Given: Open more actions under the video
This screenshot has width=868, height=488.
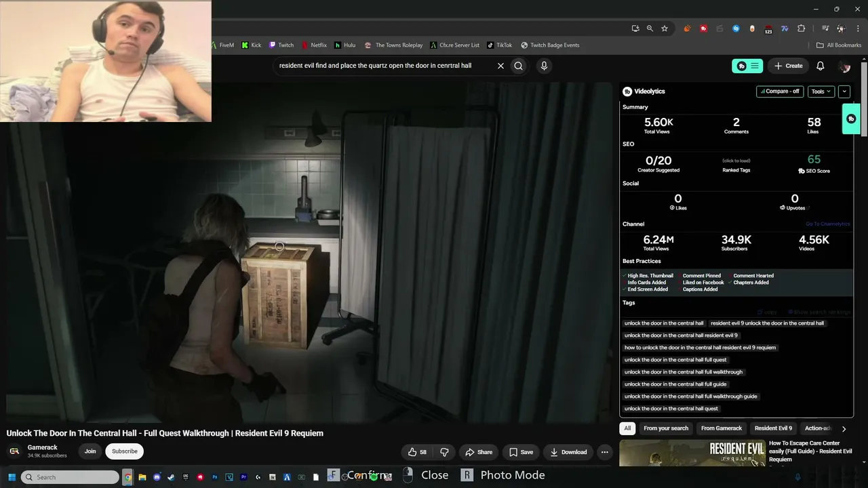Looking at the screenshot, I should tap(604, 452).
